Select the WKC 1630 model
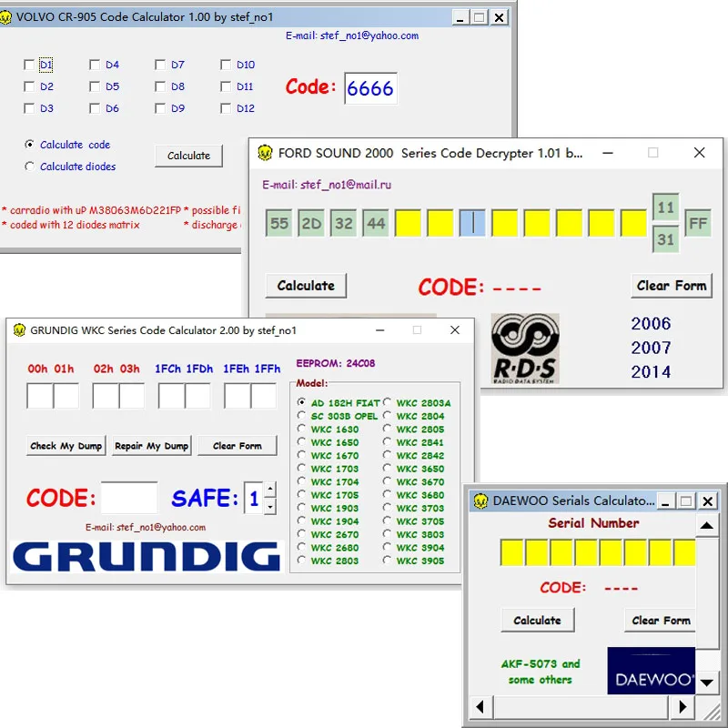This screenshot has width=728, height=728. pyautogui.click(x=302, y=428)
